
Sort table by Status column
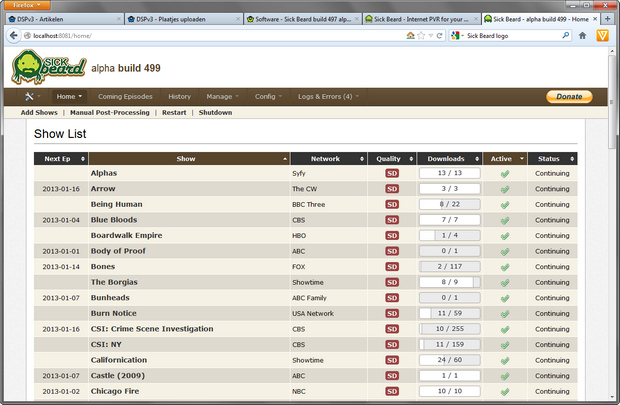pos(552,159)
